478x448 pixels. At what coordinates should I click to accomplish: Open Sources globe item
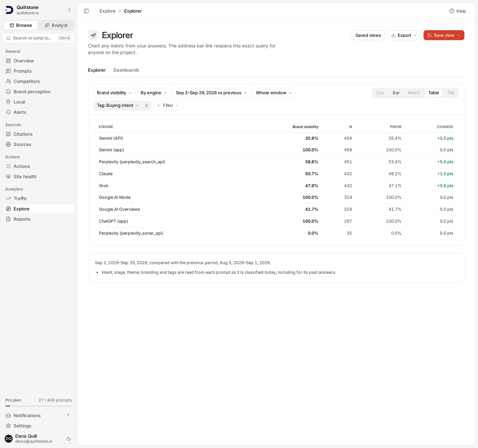pyautogui.click(x=38, y=145)
